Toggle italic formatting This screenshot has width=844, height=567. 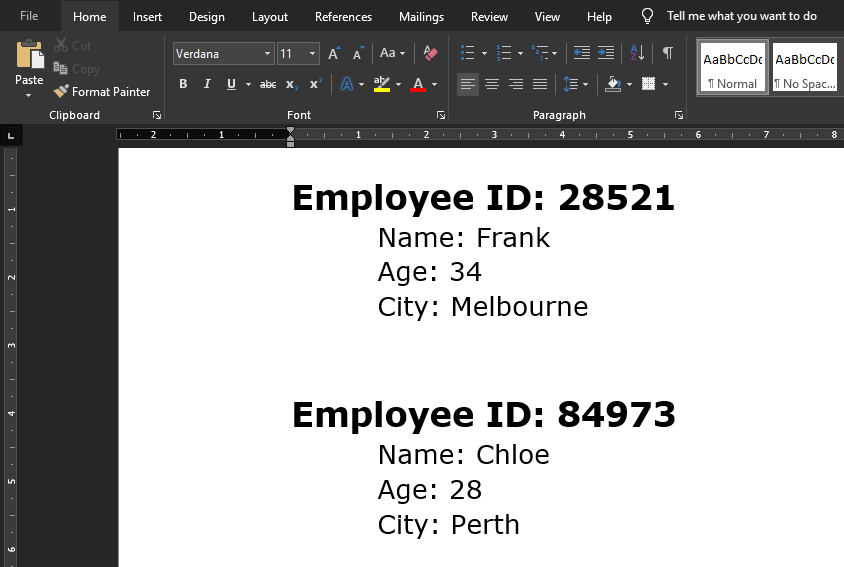tap(207, 84)
